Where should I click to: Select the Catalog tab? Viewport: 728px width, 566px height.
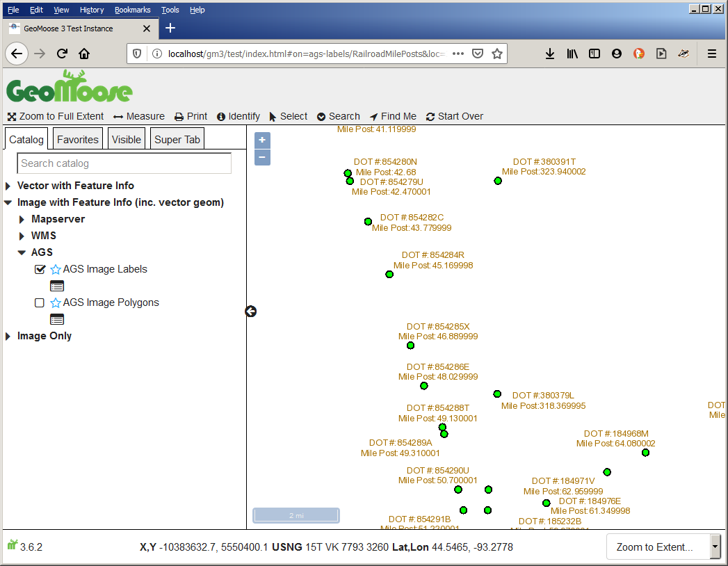pos(26,139)
